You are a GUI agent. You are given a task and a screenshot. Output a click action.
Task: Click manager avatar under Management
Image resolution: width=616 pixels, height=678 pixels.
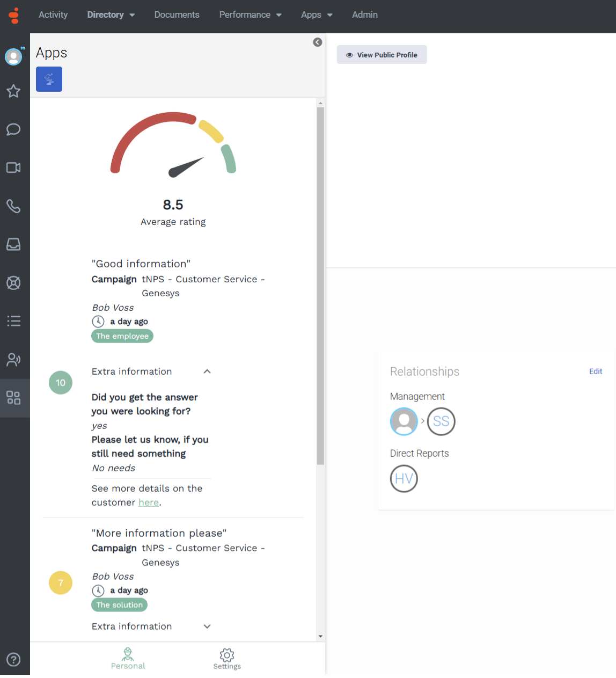(x=404, y=421)
